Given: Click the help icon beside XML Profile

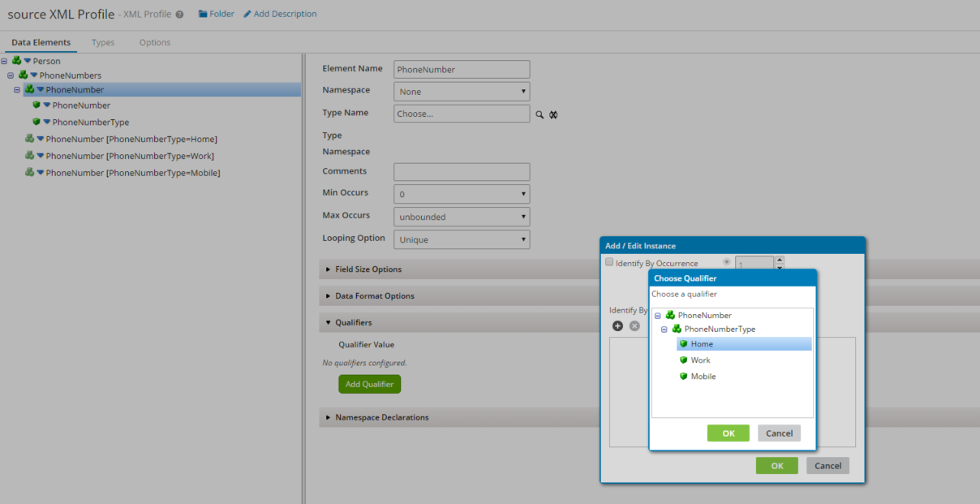Looking at the screenshot, I should (178, 13).
